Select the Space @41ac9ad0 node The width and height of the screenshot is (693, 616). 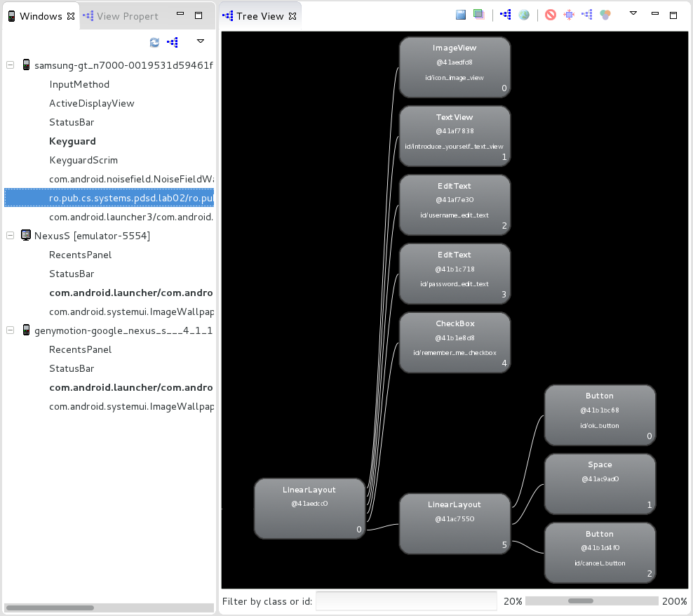pyautogui.click(x=600, y=484)
